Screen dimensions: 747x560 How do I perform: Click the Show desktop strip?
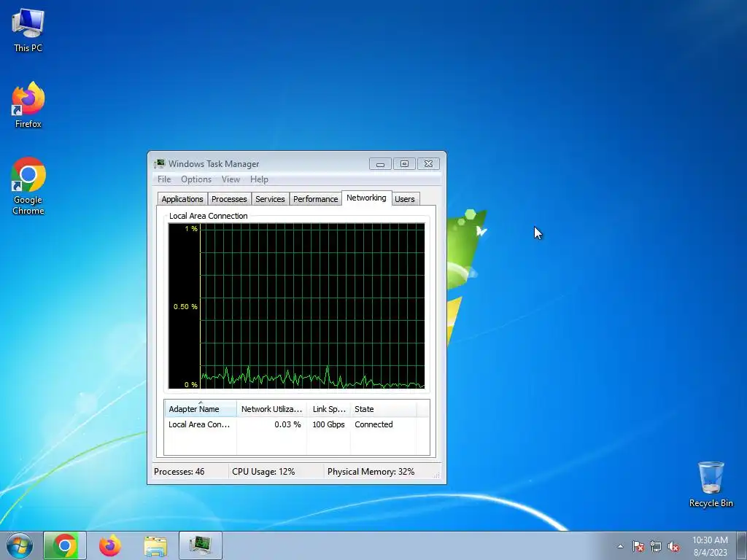742,545
